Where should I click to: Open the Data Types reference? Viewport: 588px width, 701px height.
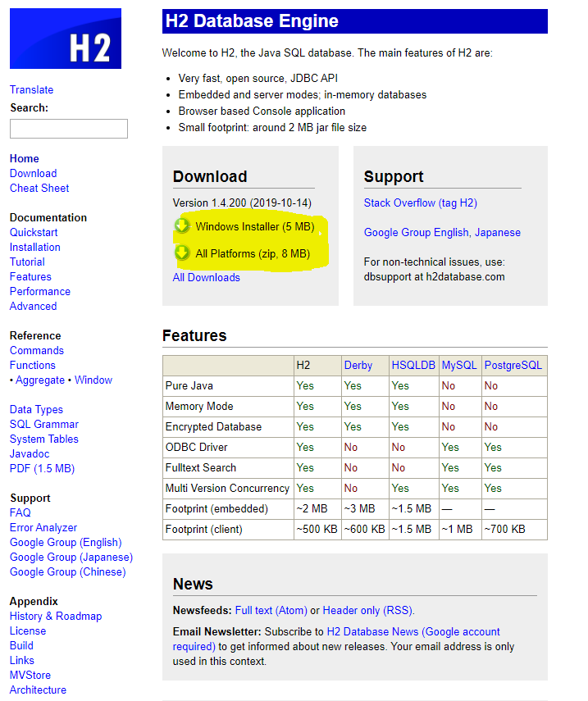click(36, 409)
